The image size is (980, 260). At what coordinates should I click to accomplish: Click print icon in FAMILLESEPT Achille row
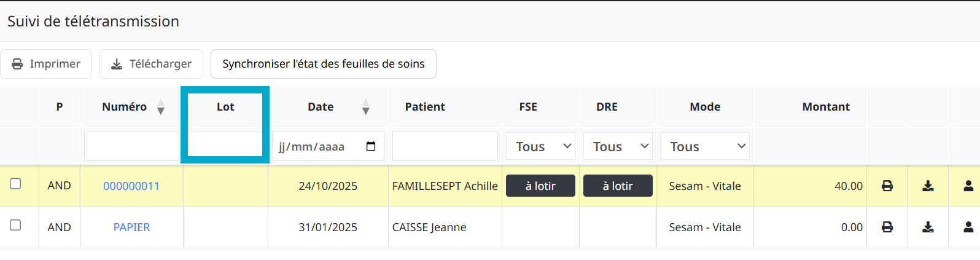tap(887, 186)
